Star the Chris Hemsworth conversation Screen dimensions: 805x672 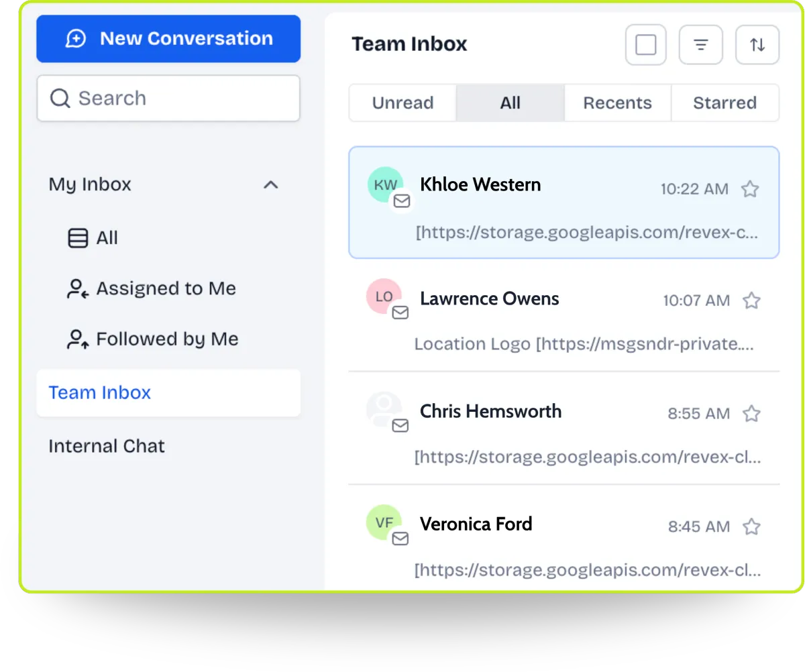(x=752, y=413)
